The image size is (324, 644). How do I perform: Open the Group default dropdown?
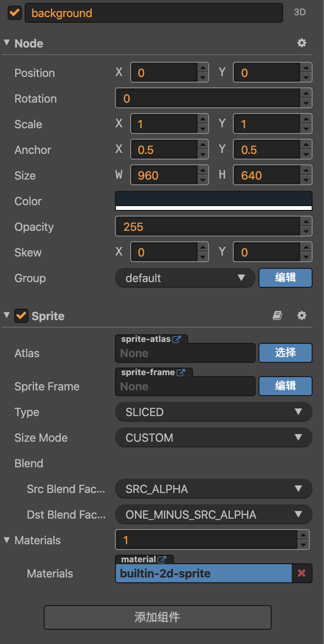tap(185, 278)
